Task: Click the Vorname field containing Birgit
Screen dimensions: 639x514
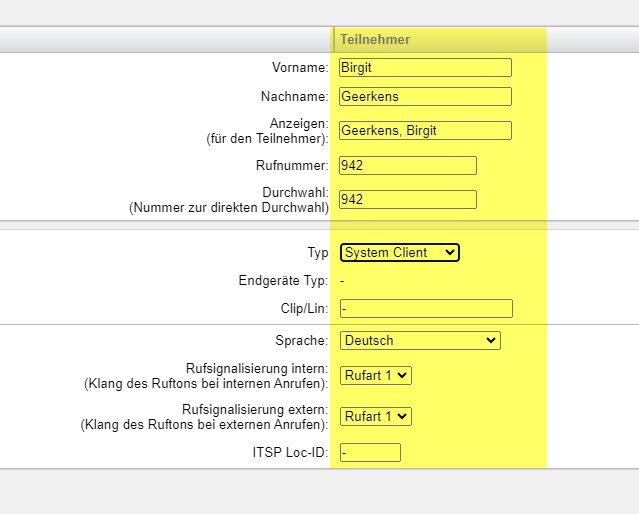Action: pyautogui.click(x=425, y=67)
